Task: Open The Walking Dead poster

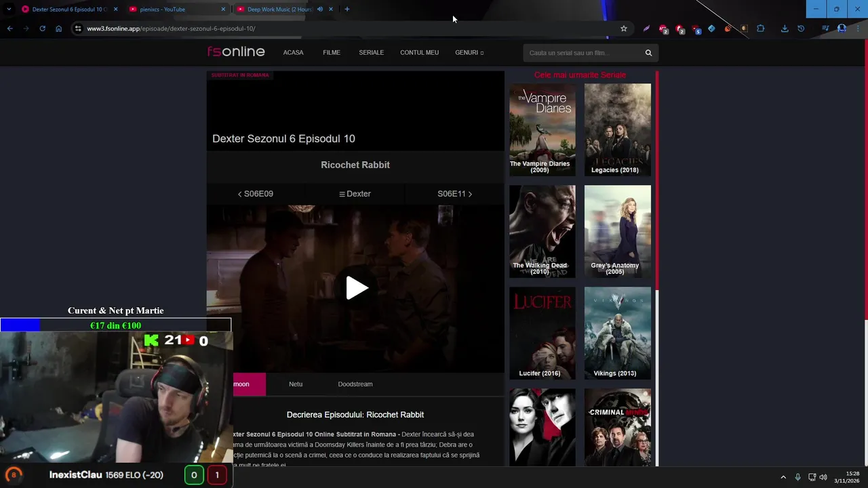Action: (542, 231)
